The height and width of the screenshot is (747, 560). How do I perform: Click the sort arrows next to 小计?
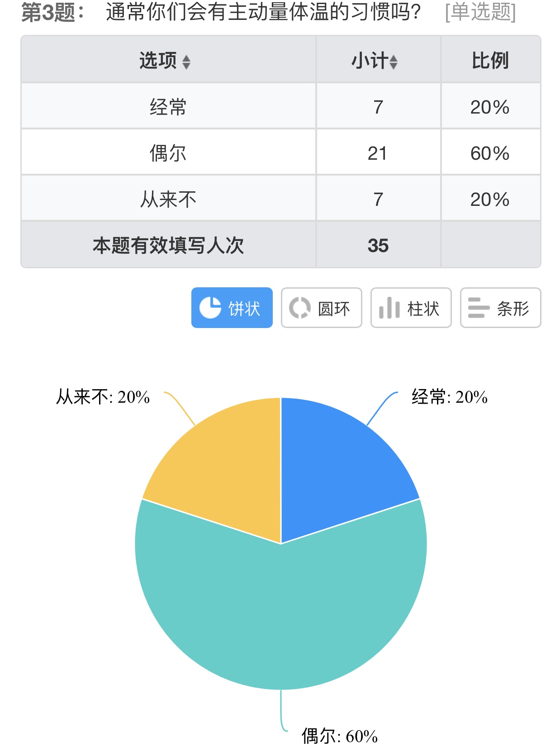394,62
